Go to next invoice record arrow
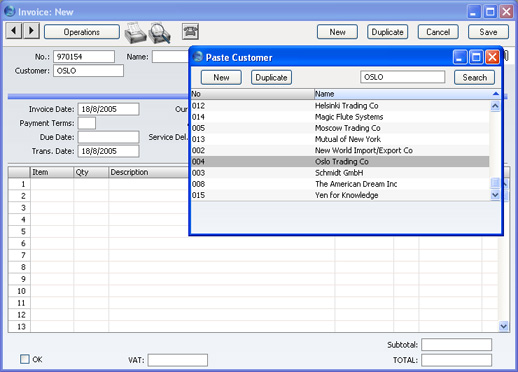This screenshot has width=518, height=372. (32, 31)
